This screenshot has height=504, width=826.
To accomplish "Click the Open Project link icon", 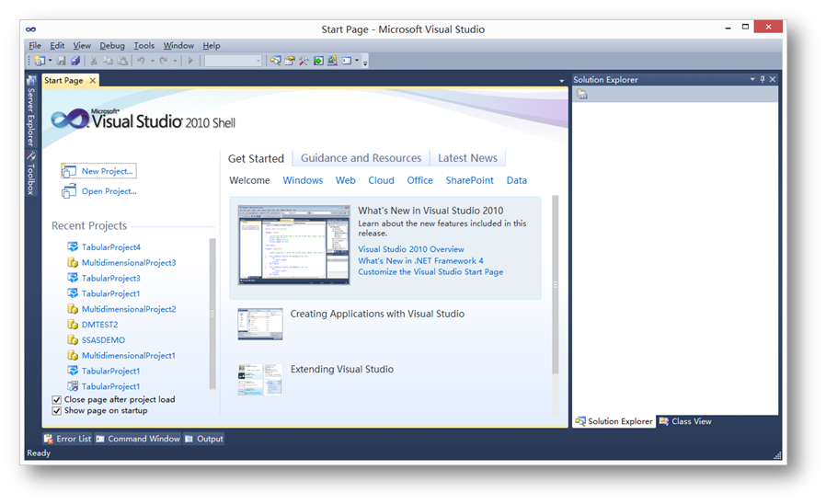I will tap(68, 191).
